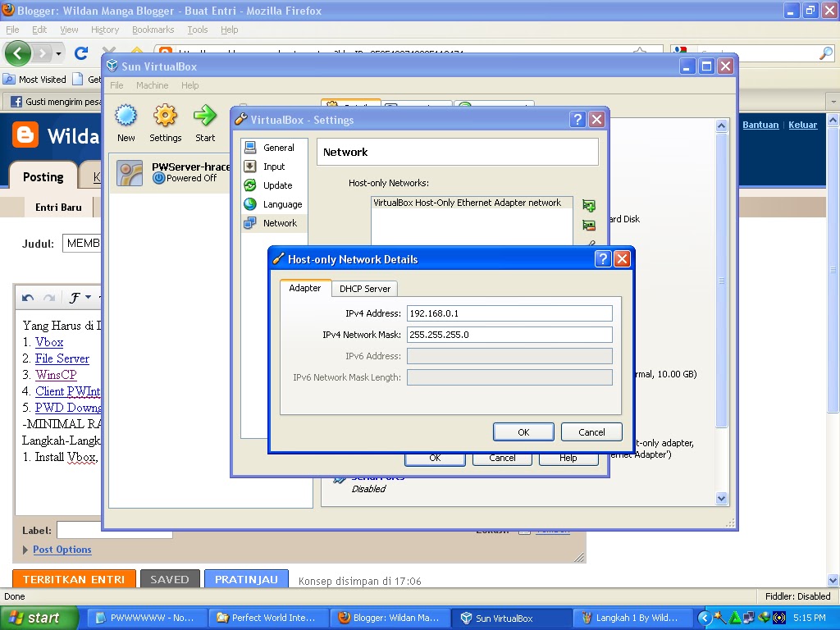Click Cancel button in VirtualBox Settings dialog
This screenshot has width=840, height=630.
(502, 459)
